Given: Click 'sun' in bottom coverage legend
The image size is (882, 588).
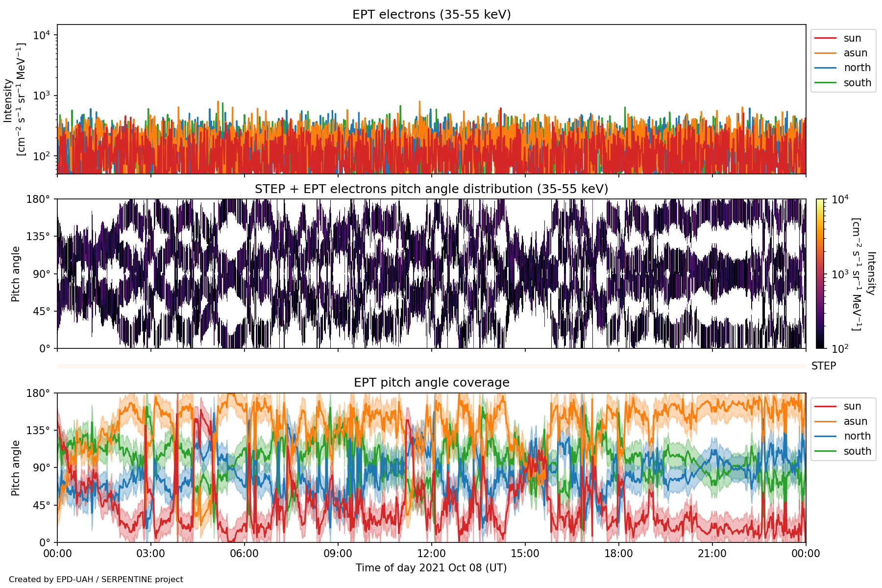Looking at the screenshot, I should tap(852, 406).
